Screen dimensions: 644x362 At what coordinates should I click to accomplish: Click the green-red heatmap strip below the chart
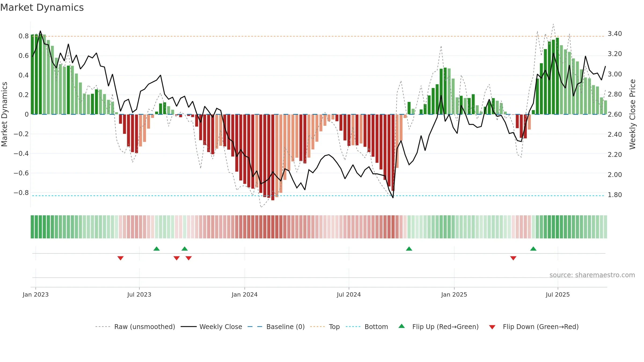pyautogui.click(x=319, y=227)
